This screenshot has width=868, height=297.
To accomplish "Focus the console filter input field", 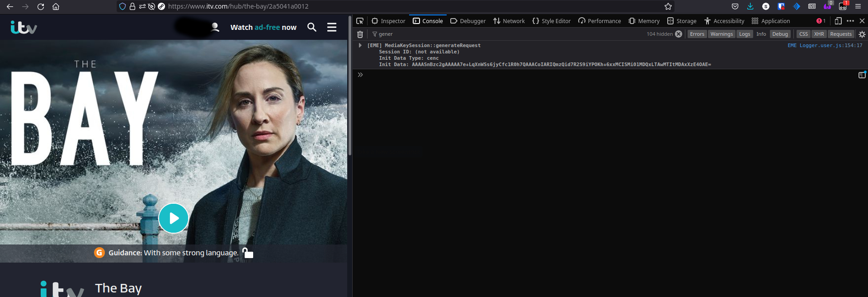I will point(506,34).
